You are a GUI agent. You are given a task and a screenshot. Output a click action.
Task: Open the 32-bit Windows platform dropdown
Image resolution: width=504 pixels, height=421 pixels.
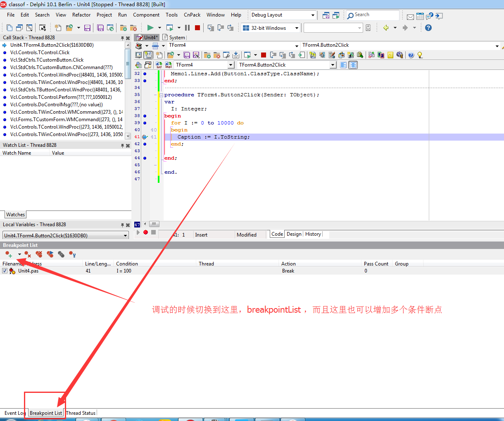point(297,28)
